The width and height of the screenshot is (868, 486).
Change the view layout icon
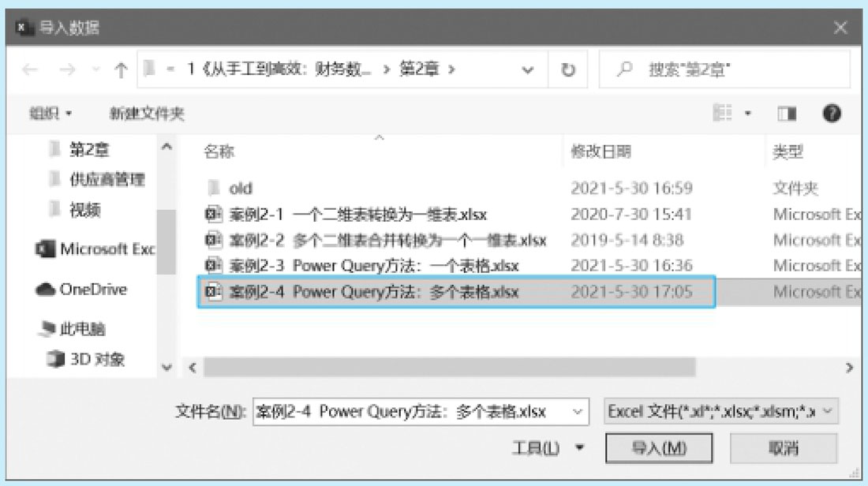pos(722,113)
